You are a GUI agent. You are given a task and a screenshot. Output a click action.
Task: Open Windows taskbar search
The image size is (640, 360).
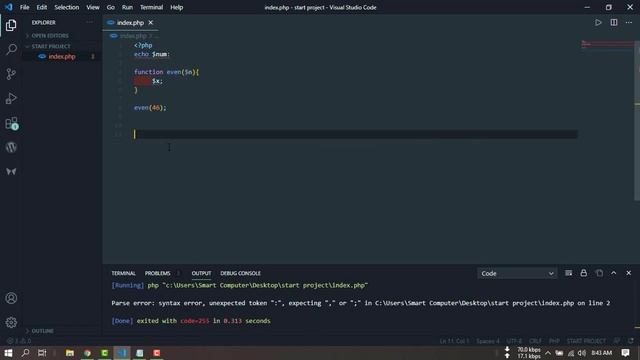click(x=25, y=353)
